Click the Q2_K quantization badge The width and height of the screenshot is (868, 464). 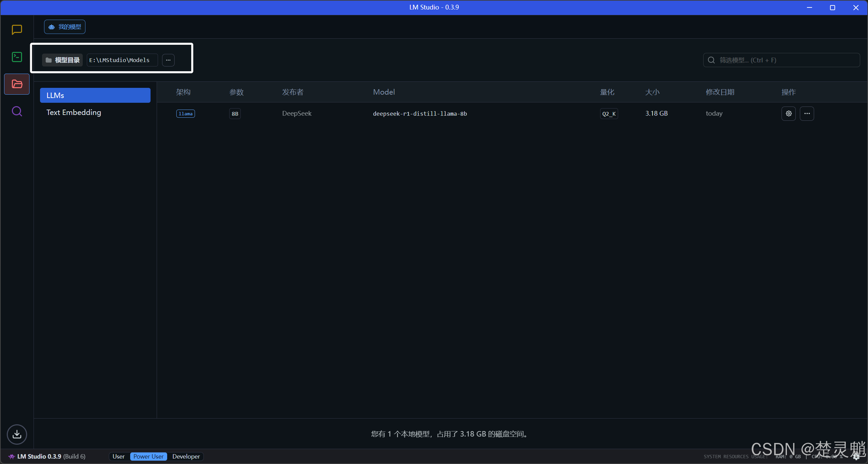(x=609, y=114)
